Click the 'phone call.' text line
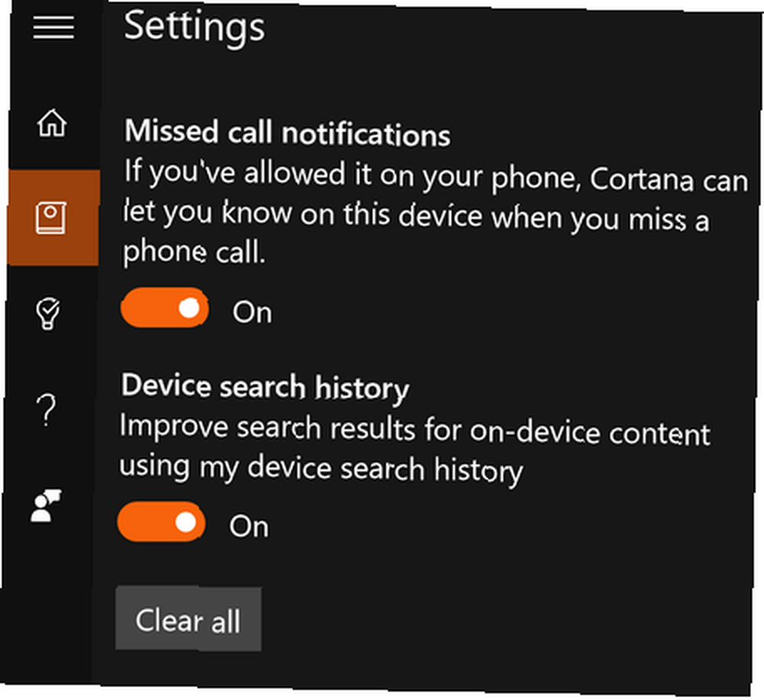This screenshot has width=764, height=700. [194, 252]
